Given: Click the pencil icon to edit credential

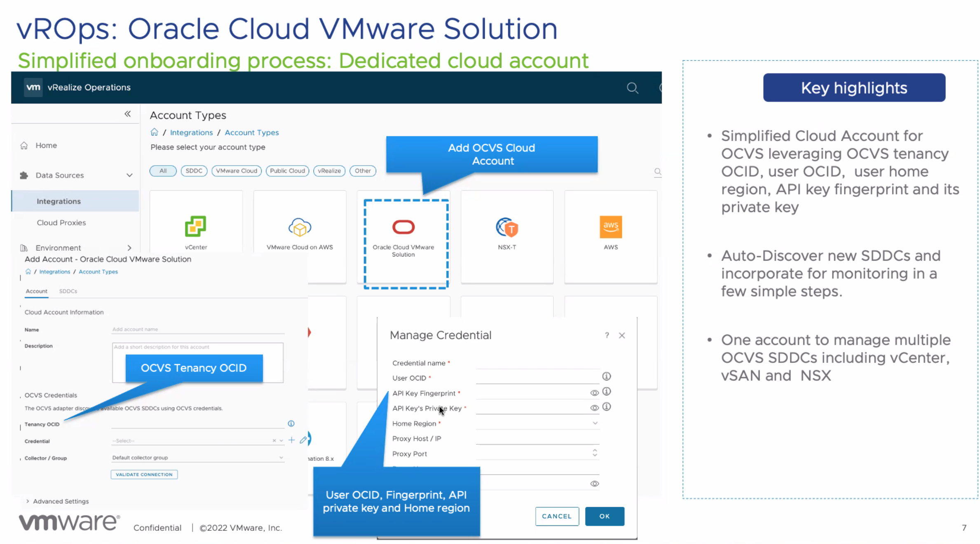Looking at the screenshot, I should point(303,440).
